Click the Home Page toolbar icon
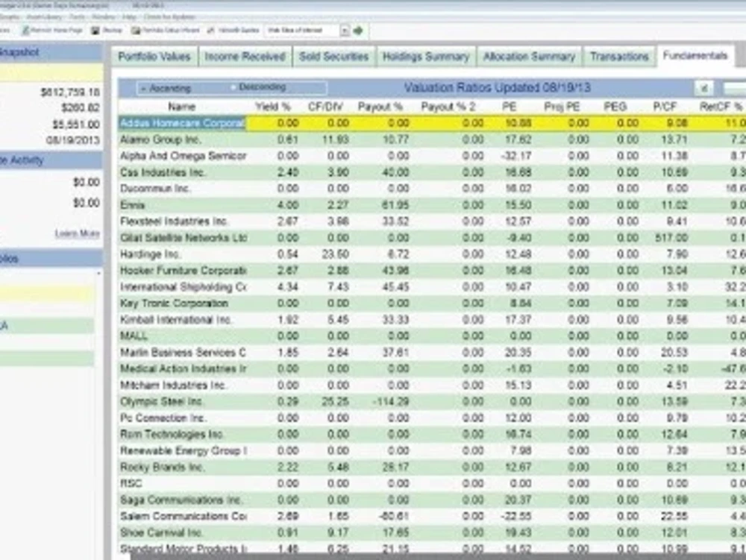Viewport: 746px width, 560px height. point(25,31)
